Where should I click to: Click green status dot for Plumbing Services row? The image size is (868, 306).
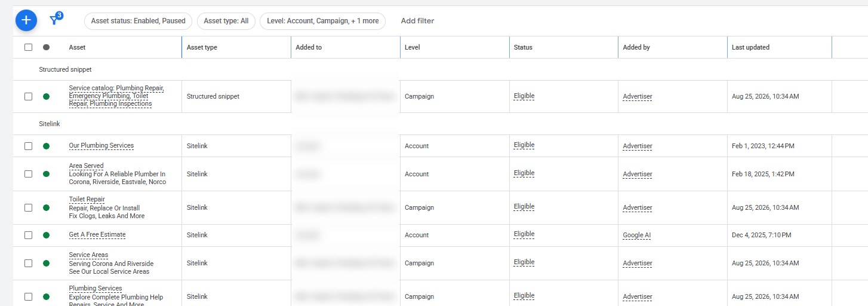click(x=46, y=296)
